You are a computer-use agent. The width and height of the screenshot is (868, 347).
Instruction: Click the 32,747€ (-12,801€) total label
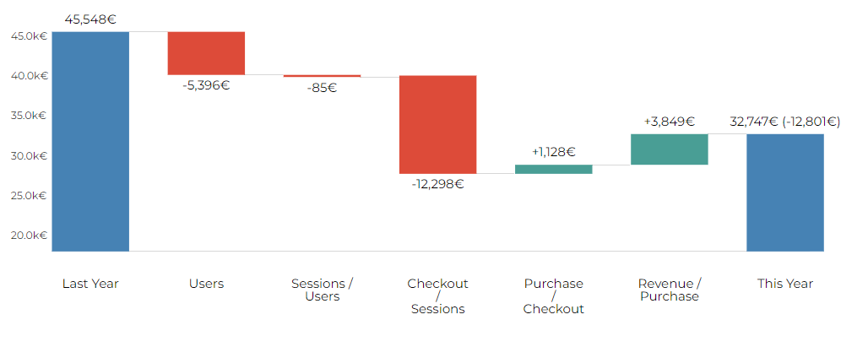(785, 122)
